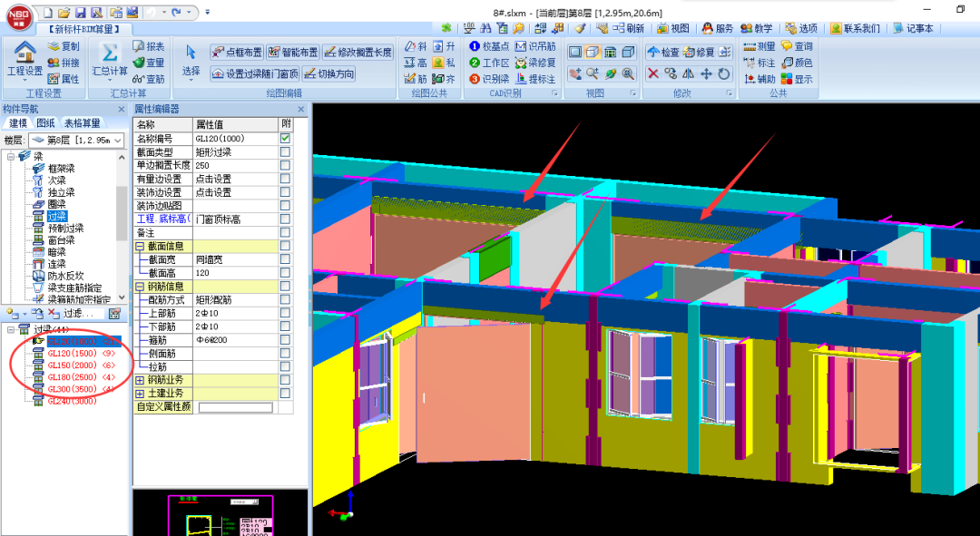980x536 pixels.
Task: Open the 颜色 color tool
Action: (x=797, y=63)
